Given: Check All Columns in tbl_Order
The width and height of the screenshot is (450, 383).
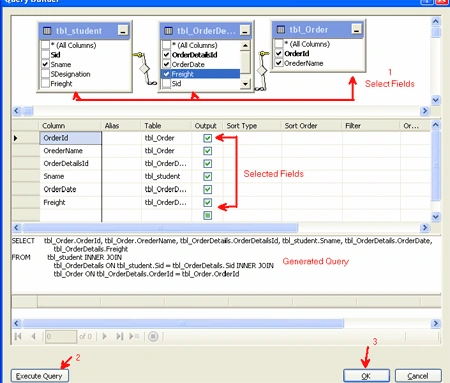Looking at the screenshot, I should (x=279, y=43).
